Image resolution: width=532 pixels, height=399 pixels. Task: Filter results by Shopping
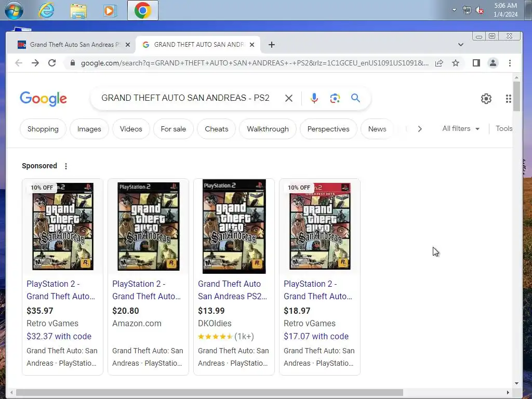tap(43, 129)
